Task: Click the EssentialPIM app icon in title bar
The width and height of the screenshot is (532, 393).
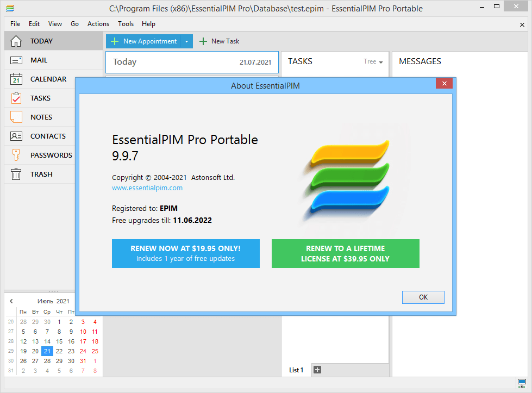Action: pyautogui.click(x=10, y=9)
